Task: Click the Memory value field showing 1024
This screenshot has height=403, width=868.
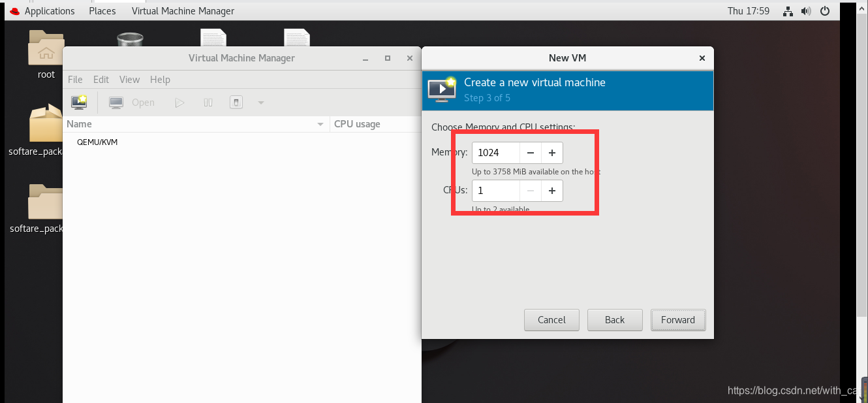Action: tap(496, 153)
